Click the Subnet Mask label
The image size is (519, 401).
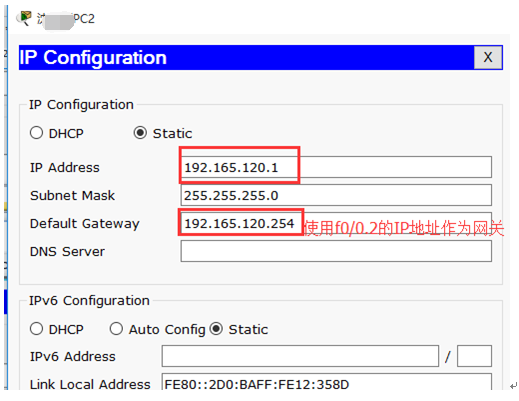click(x=72, y=195)
